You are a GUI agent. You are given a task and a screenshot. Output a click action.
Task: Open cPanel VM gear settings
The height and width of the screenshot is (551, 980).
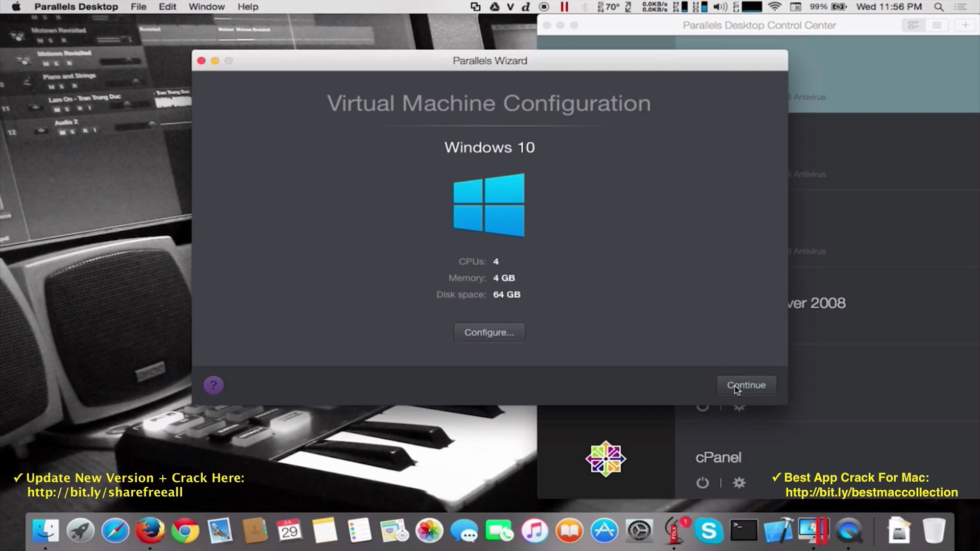tap(739, 483)
